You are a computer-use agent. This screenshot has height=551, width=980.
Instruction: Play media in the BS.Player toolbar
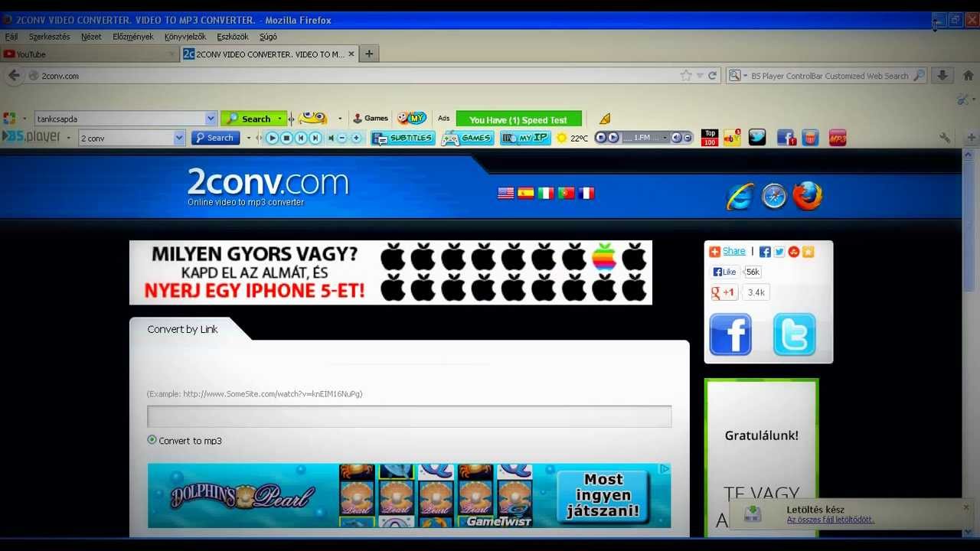click(272, 138)
